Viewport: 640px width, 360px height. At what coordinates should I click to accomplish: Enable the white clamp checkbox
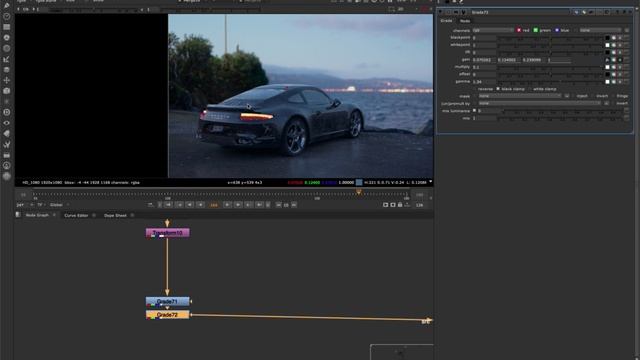pyautogui.click(x=529, y=89)
